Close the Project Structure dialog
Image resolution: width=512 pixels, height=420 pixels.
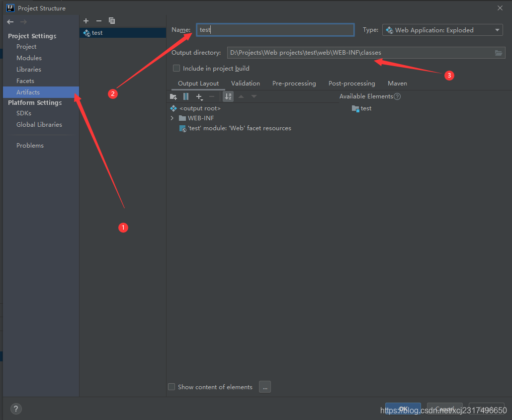click(500, 8)
